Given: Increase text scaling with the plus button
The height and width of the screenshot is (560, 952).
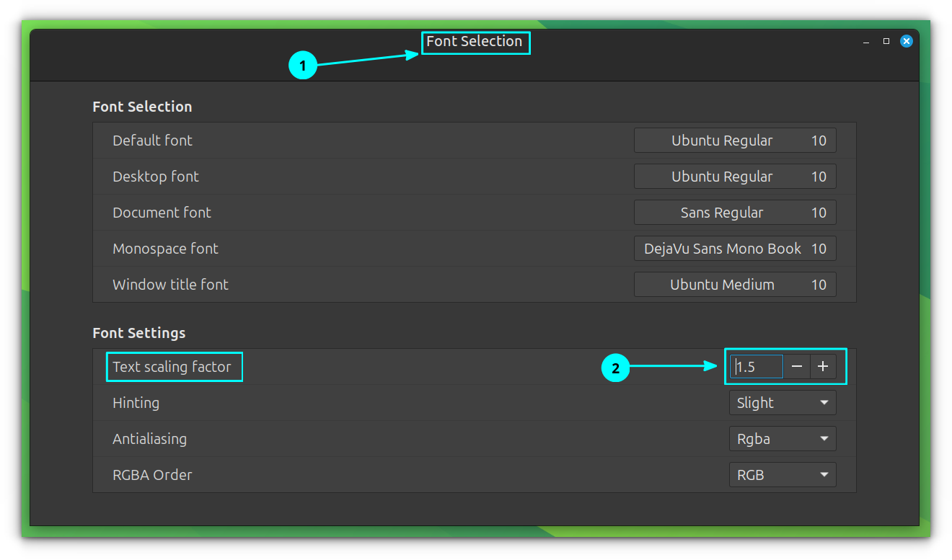Looking at the screenshot, I should click(x=823, y=366).
